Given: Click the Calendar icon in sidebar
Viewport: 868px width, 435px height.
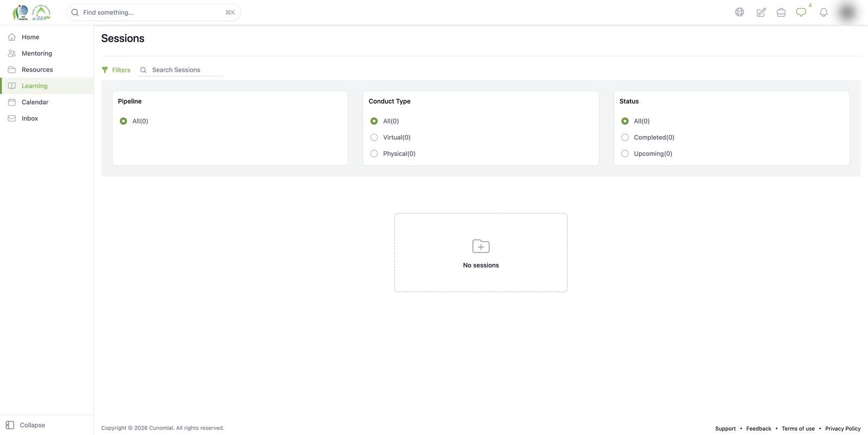Looking at the screenshot, I should coord(12,102).
